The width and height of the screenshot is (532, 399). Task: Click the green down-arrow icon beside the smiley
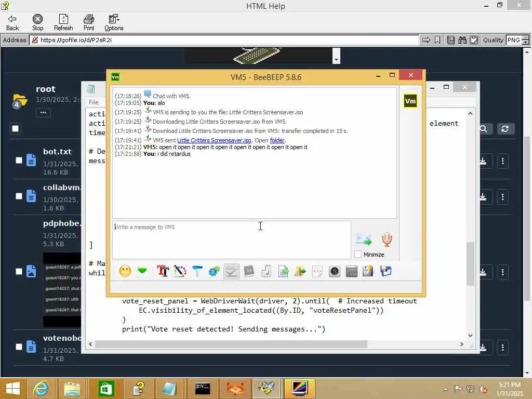click(x=142, y=271)
